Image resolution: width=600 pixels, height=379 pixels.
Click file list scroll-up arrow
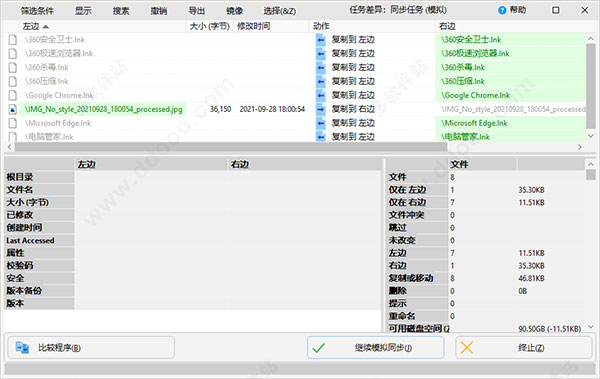pyautogui.click(x=591, y=38)
